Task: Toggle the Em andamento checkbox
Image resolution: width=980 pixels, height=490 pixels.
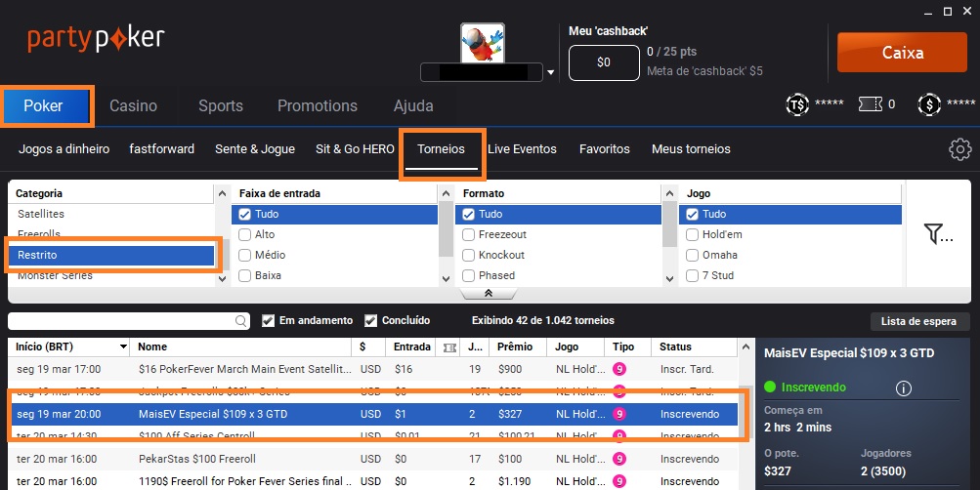Action: pyautogui.click(x=268, y=321)
